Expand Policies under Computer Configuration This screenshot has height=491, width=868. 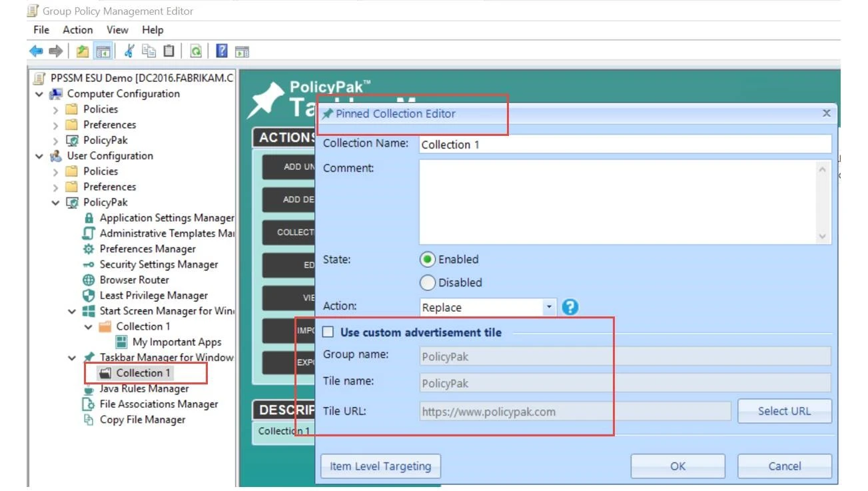coord(56,109)
